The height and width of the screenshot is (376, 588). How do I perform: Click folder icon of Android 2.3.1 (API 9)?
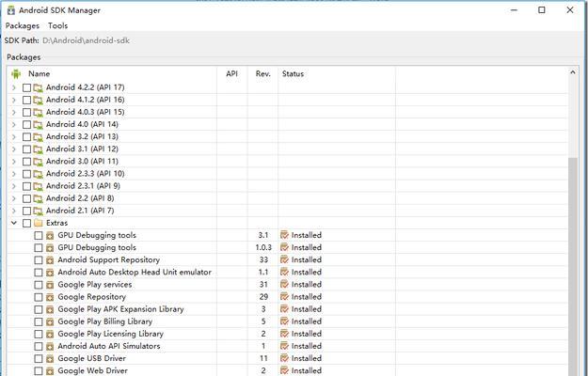pyautogui.click(x=38, y=186)
